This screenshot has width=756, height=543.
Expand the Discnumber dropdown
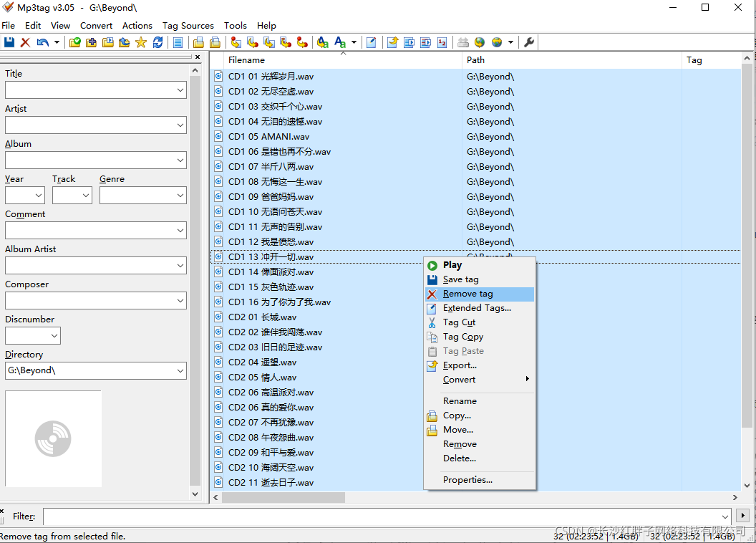click(54, 336)
